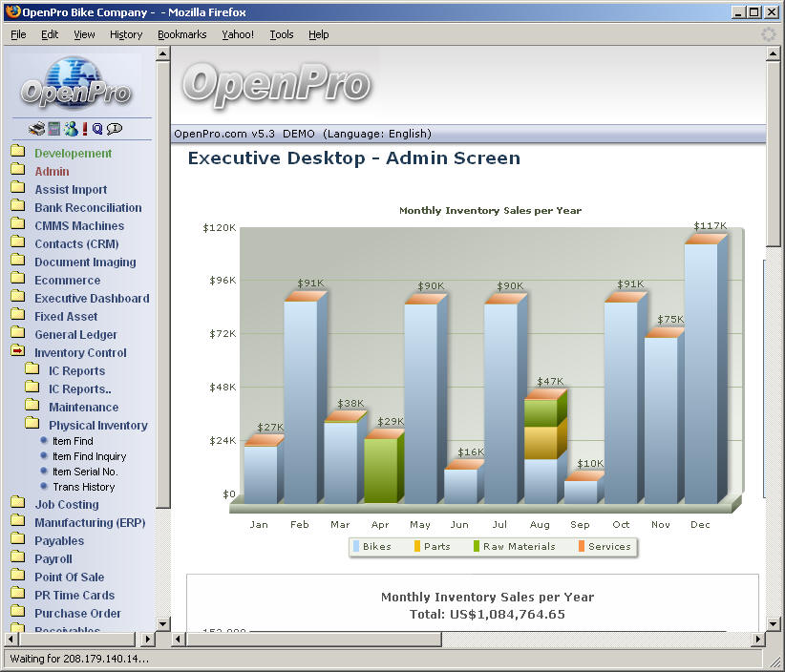Click the Bikes legend color swatch
This screenshot has height=672, width=785.
pyautogui.click(x=357, y=547)
